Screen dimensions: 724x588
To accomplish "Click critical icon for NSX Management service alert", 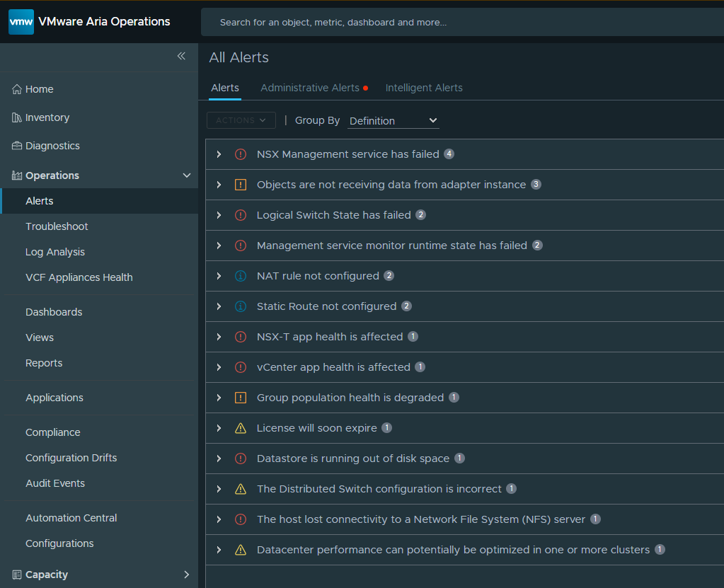I will pyautogui.click(x=241, y=154).
